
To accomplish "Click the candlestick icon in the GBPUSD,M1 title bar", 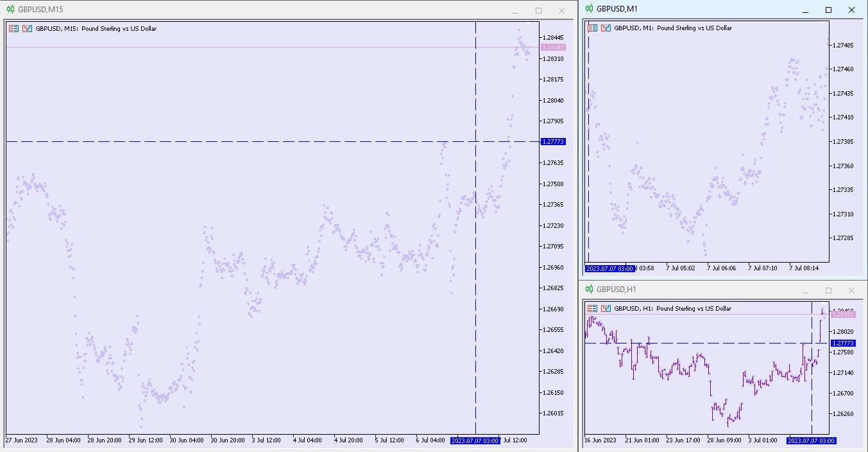I will pyautogui.click(x=589, y=9).
